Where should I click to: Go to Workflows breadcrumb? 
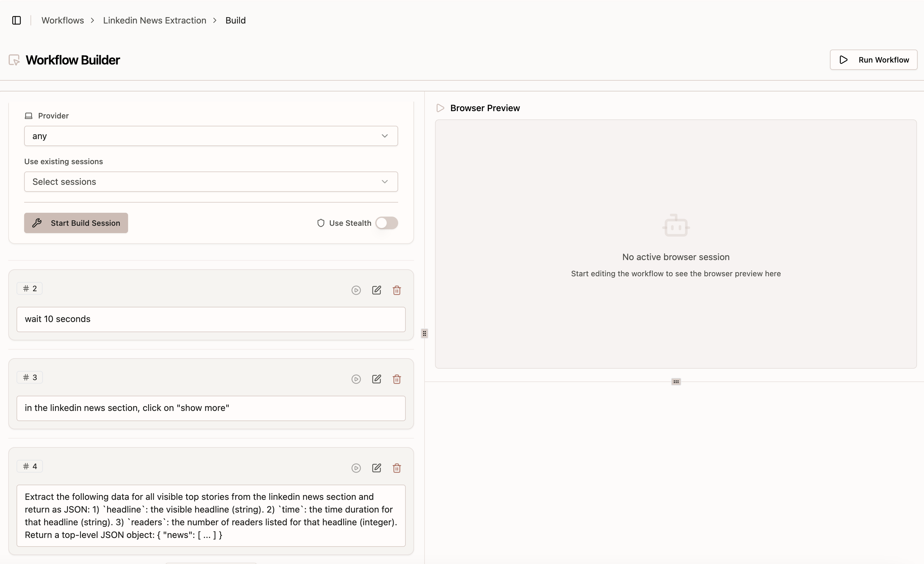pos(63,20)
